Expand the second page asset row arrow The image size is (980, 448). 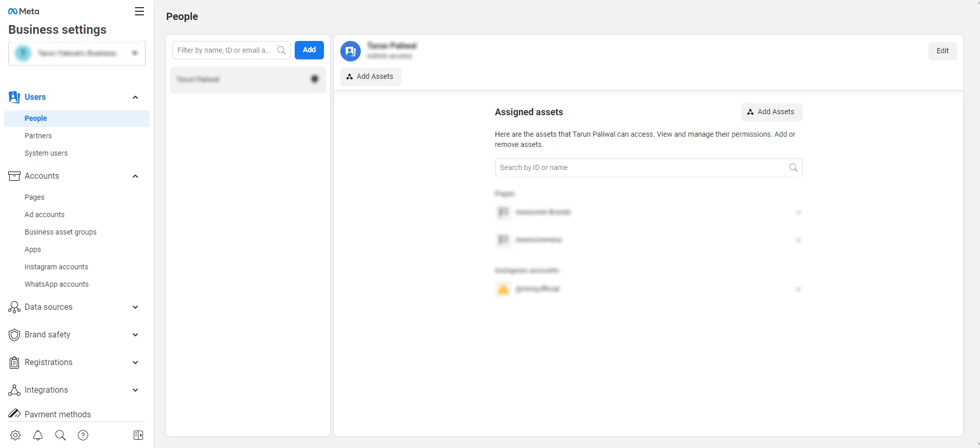click(798, 240)
